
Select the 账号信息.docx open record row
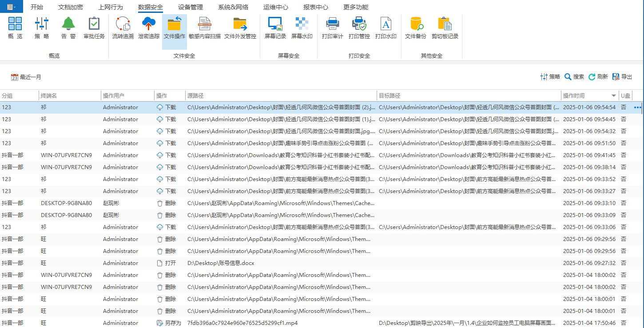(x=220, y=263)
